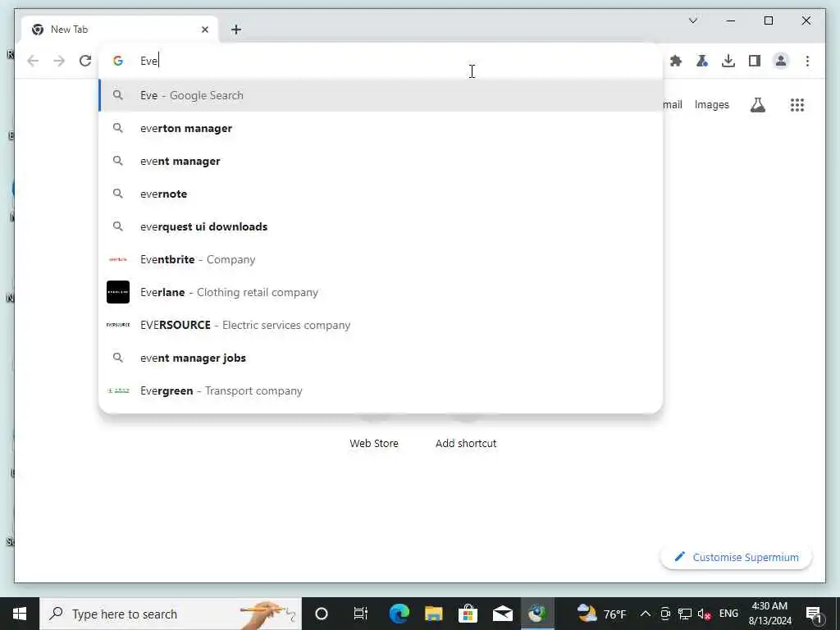Click the Add shortcut tile
Screen dimensions: 840x630
(x=466, y=443)
